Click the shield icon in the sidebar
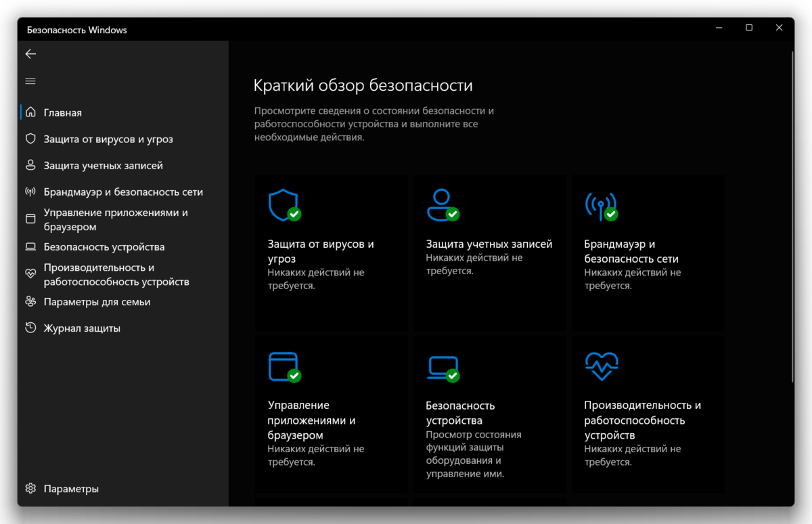The image size is (812, 524). click(x=30, y=139)
